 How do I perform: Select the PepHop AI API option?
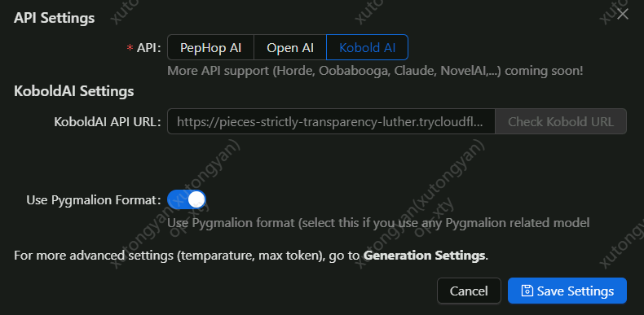click(210, 47)
